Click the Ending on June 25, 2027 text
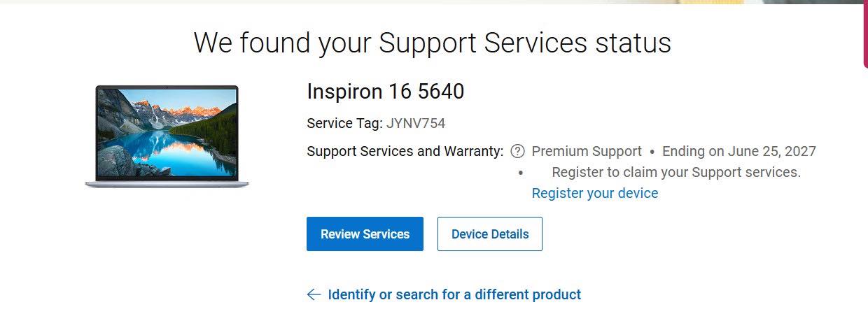This screenshot has width=868, height=321. 738,151
